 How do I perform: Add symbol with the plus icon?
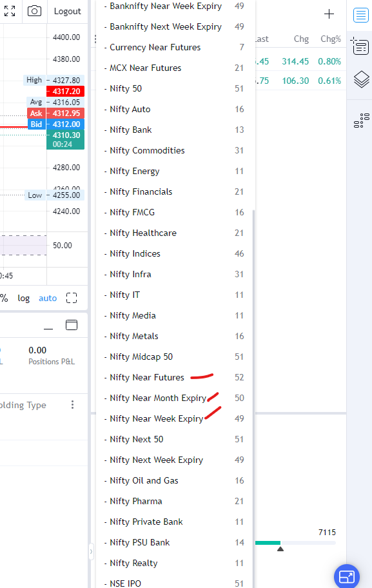click(x=329, y=14)
